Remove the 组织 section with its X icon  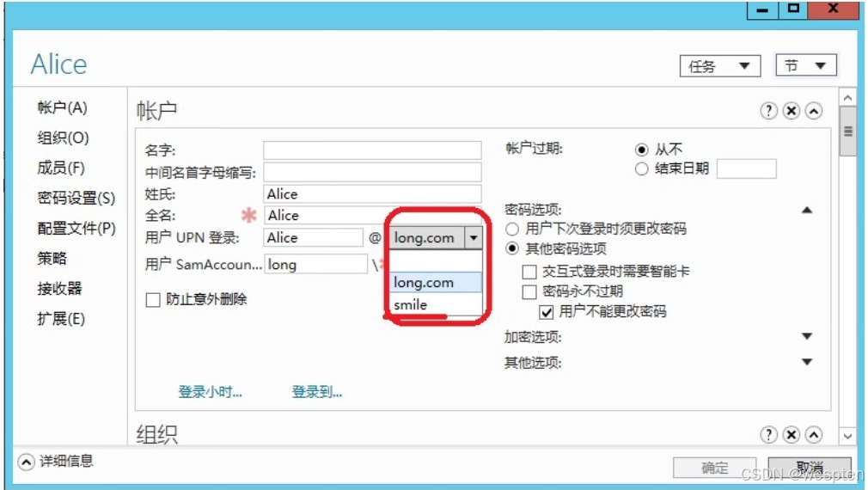pos(791,435)
